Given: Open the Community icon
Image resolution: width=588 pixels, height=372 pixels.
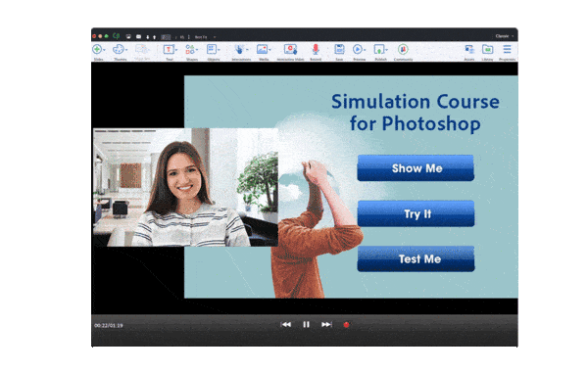Looking at the screenshot, I should point(403,49).
